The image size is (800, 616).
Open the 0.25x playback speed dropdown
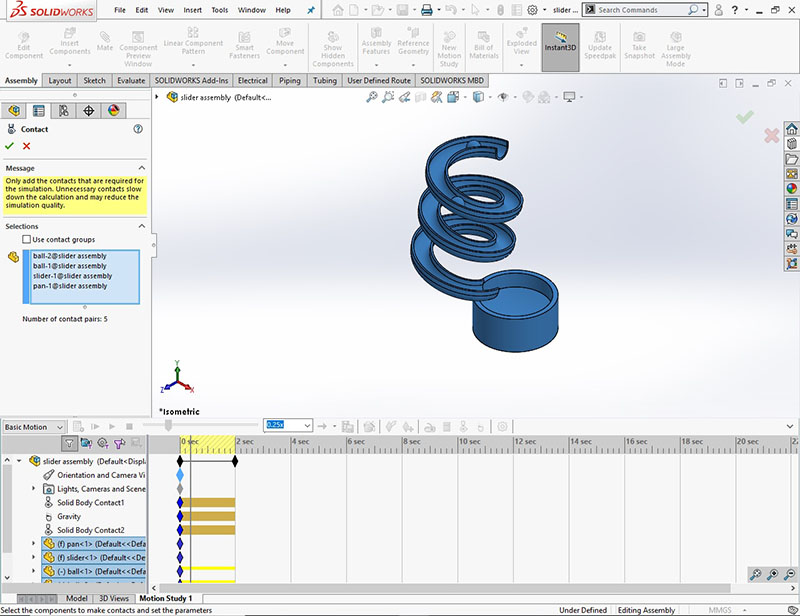pos(305,424)
